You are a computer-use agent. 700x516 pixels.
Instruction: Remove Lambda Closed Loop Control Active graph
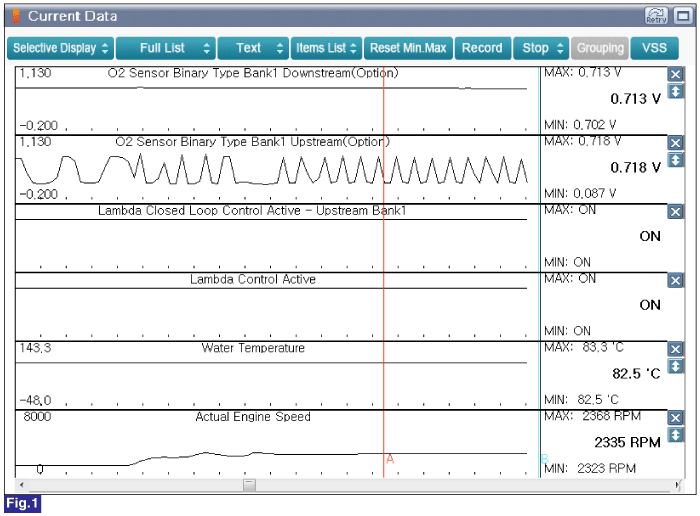pyautogui.click(x=675, y=212)
